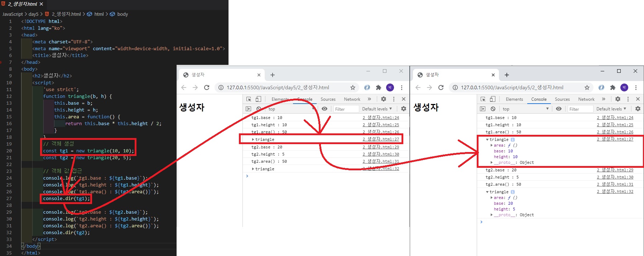Switch to Network tab in right DevTools
644x256 pixels.
[x=586, y=99]
